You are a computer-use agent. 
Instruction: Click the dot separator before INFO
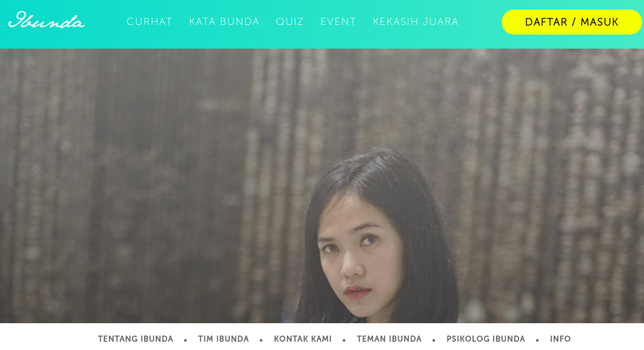(x=537, y=340)
